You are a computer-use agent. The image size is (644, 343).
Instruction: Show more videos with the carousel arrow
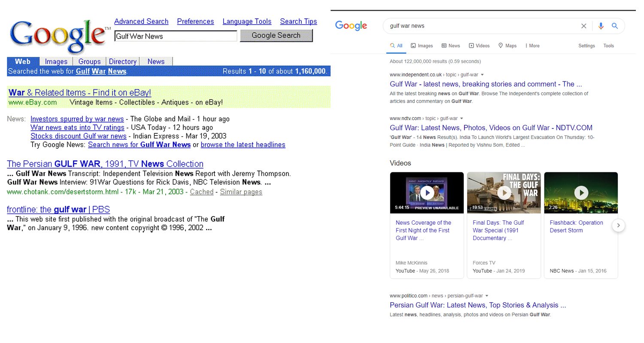tap(618, 225)
